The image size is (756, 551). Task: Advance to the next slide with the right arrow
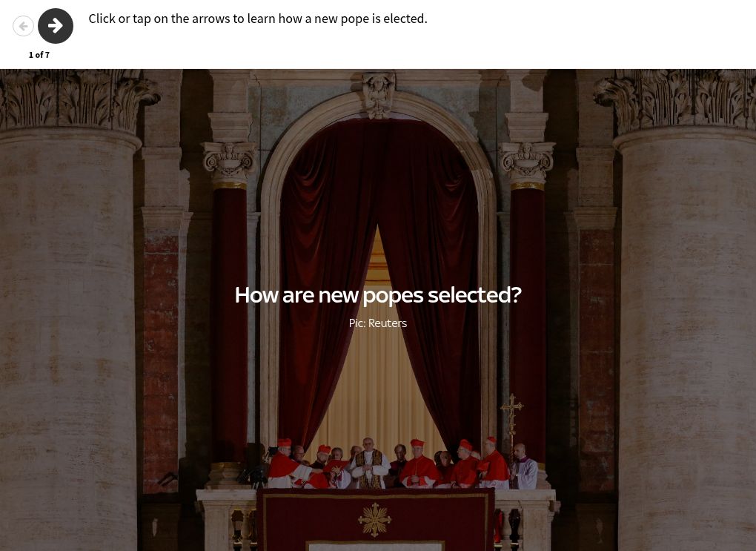pos(56,26)
